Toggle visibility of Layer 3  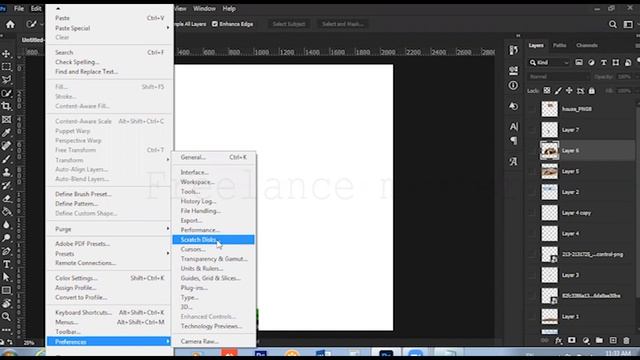532,275
